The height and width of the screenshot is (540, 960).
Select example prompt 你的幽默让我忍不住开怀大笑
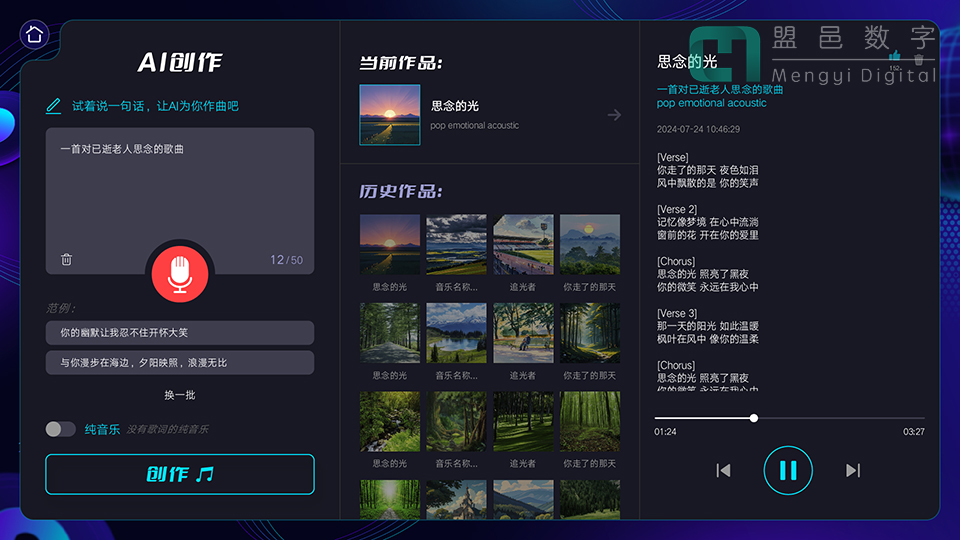click(x=180, y=333)
